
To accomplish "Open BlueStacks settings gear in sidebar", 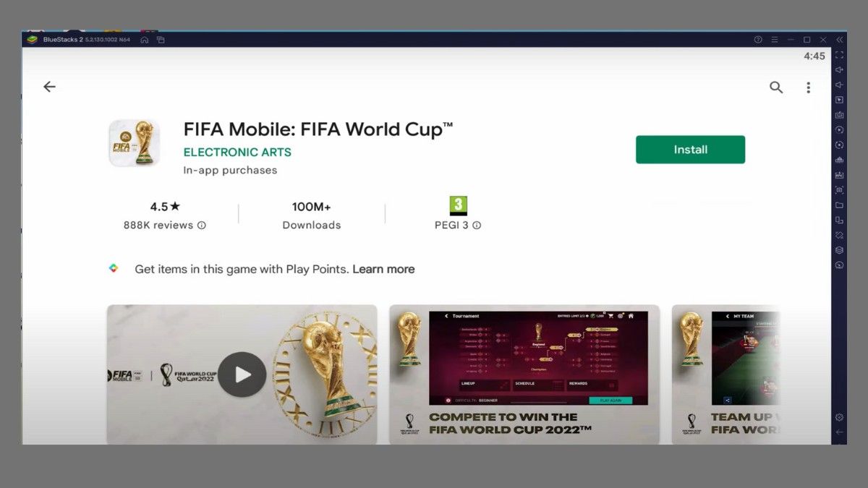I will pos(839,417).
